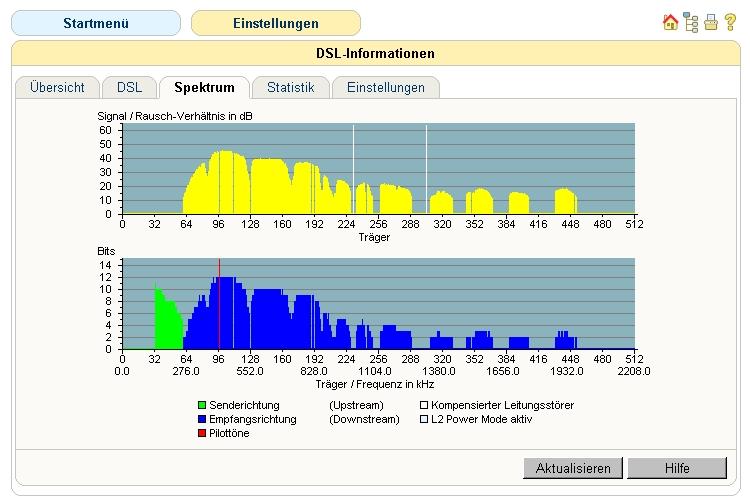Open the Einstellungen tab in DSL-Informationen
The height and width of the screenshot is (503, 750).
pos(385,88)
